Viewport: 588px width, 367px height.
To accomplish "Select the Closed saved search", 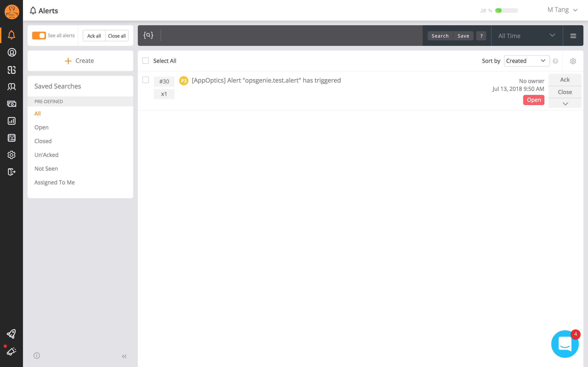I will click(43, 141).
